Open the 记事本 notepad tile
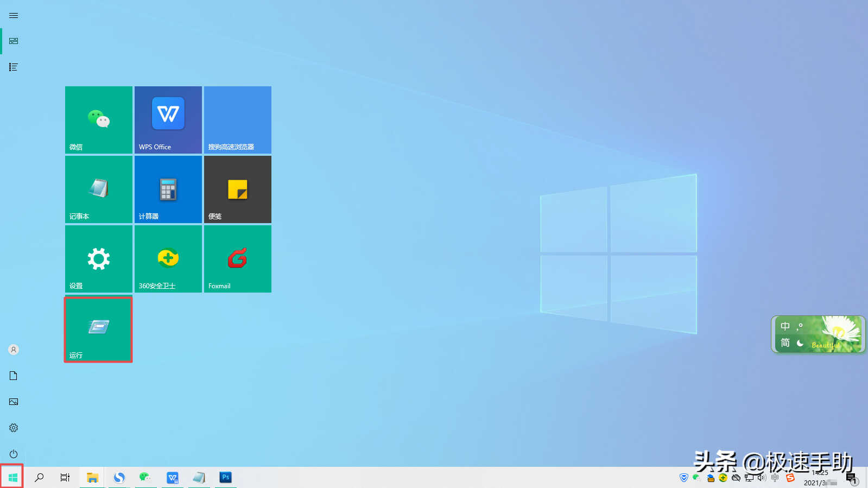The height and width of the screenshot is (488, 868). [x=99, y=189]
